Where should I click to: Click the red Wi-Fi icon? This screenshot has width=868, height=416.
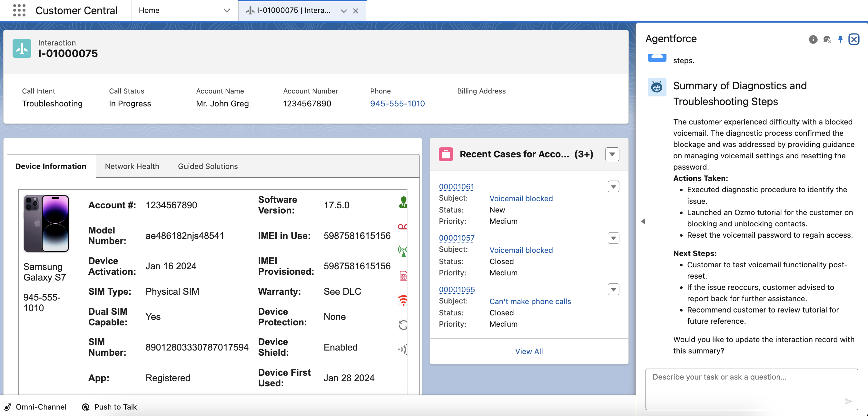point(403,300)
